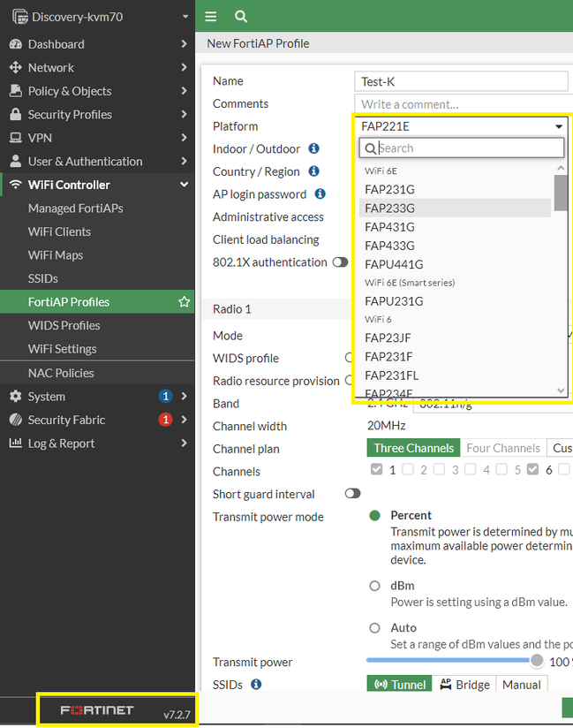This screenshot has width=573, height=728.
Task: Click the Transmit power slider handle
Action: 537,661
